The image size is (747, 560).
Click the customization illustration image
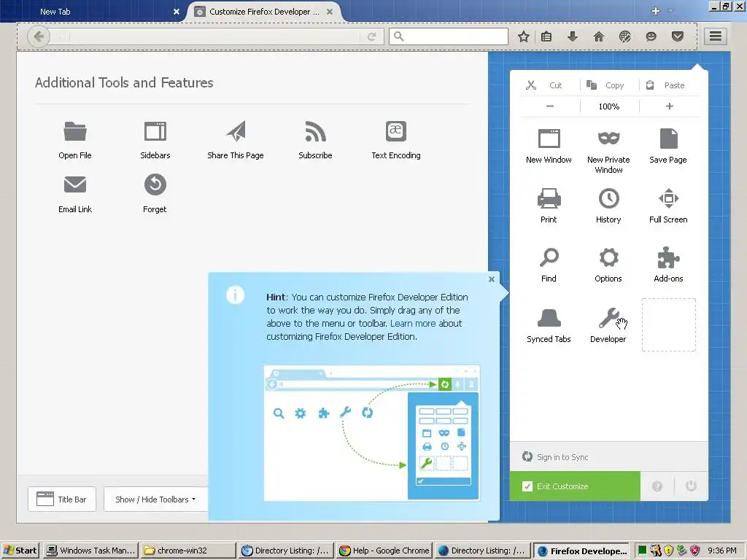pyautogui.click(x=371, y=433)
